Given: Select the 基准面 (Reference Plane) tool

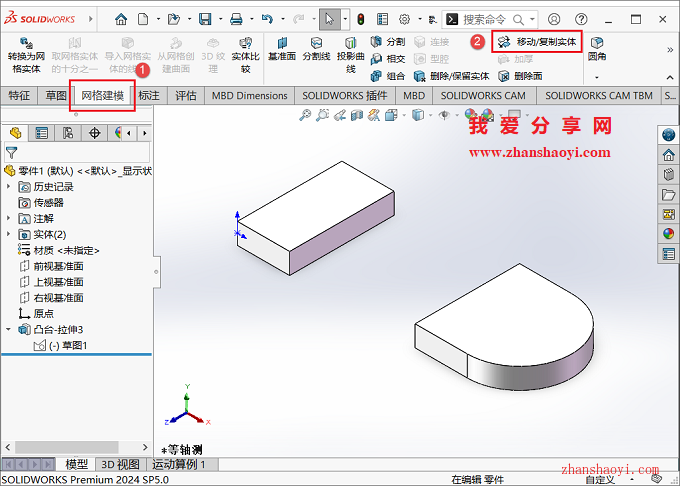Looking at the screenshot, I should coord(281,50).
